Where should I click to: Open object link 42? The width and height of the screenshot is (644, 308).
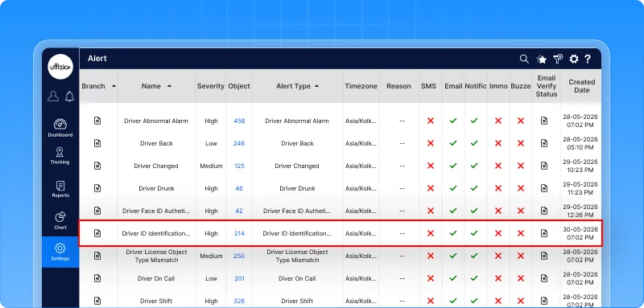tap(239, 211)
